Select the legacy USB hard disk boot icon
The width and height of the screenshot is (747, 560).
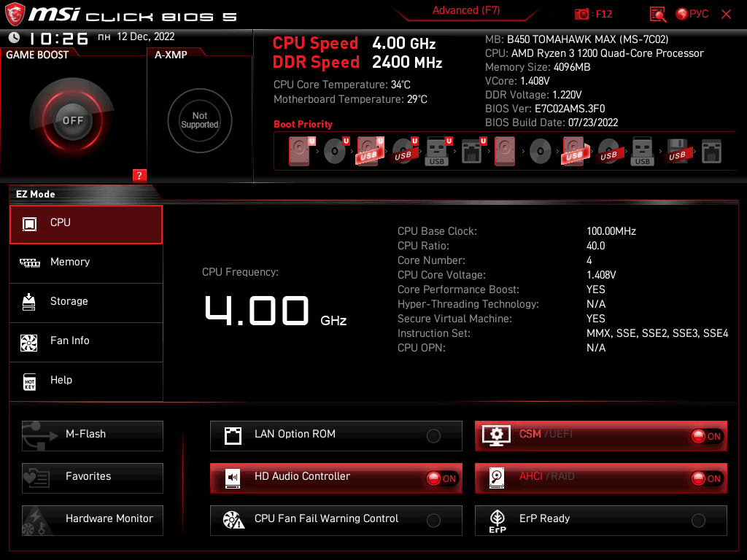click(576, 151)
